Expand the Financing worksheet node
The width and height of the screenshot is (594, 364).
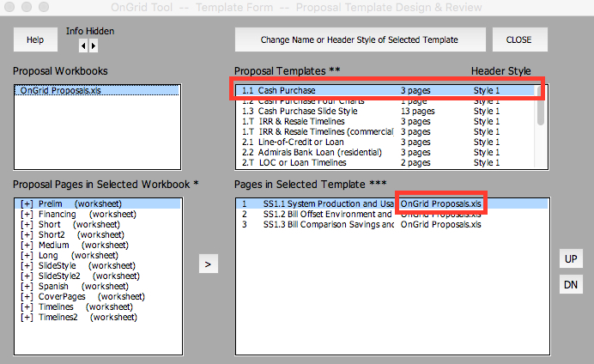pyautogui.click(x=26, y=214)
